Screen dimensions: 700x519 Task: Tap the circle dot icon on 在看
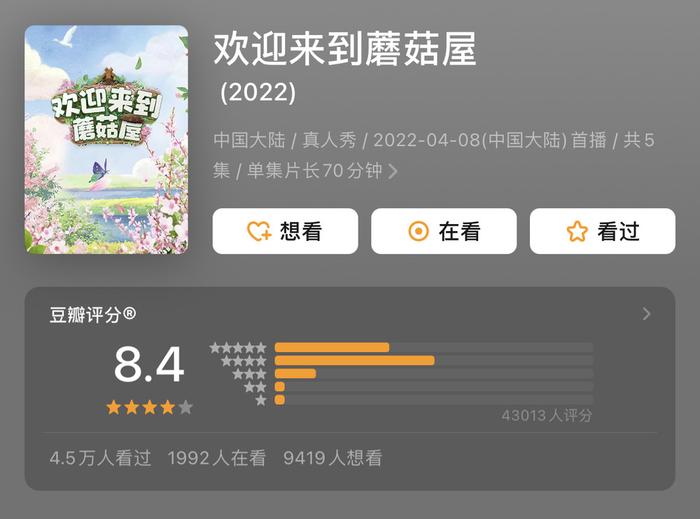tap(418, 231)
